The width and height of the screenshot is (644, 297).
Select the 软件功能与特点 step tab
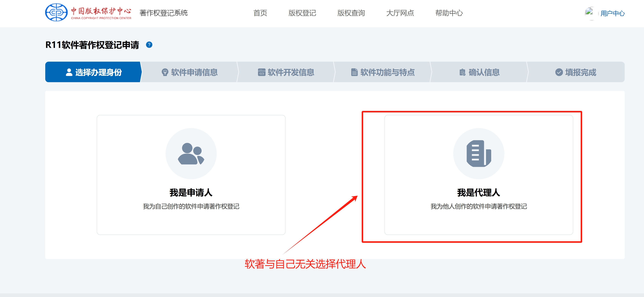coord(383,72)
